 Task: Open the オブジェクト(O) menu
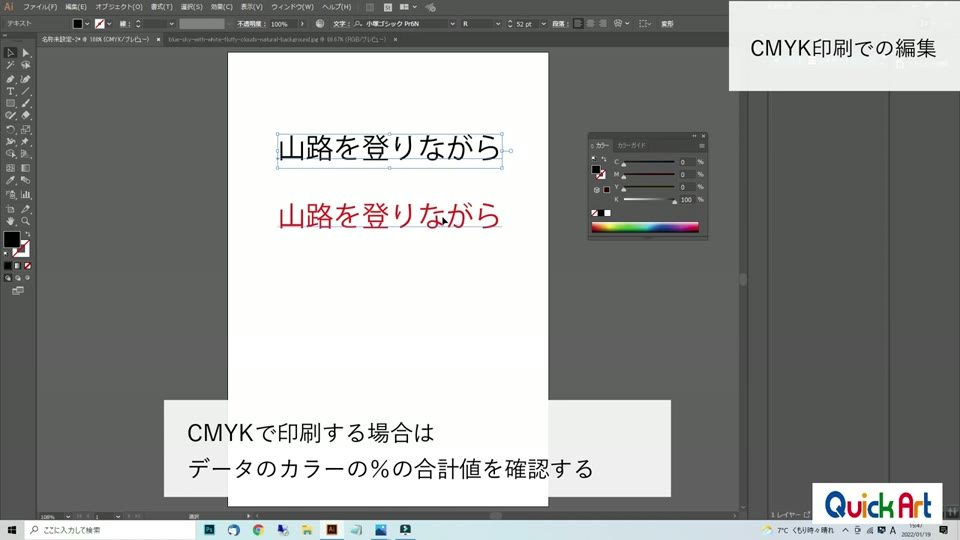pos(119,7)
